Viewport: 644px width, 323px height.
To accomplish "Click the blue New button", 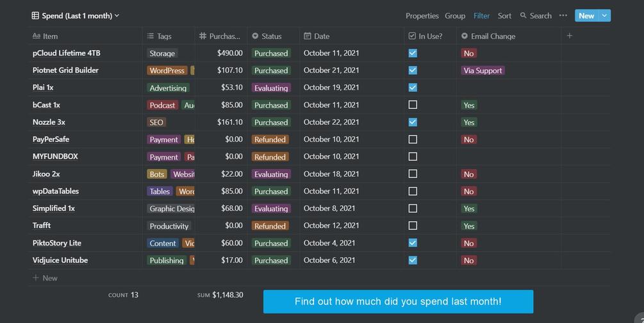I will [x=586, y=15].
